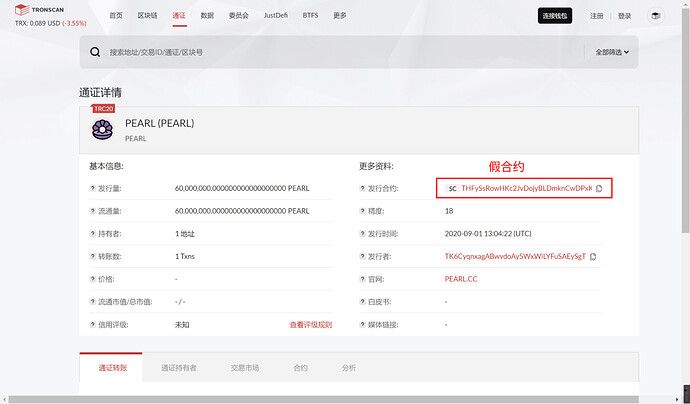
Task: Click the 登录 link
Action: click(624, 16)
